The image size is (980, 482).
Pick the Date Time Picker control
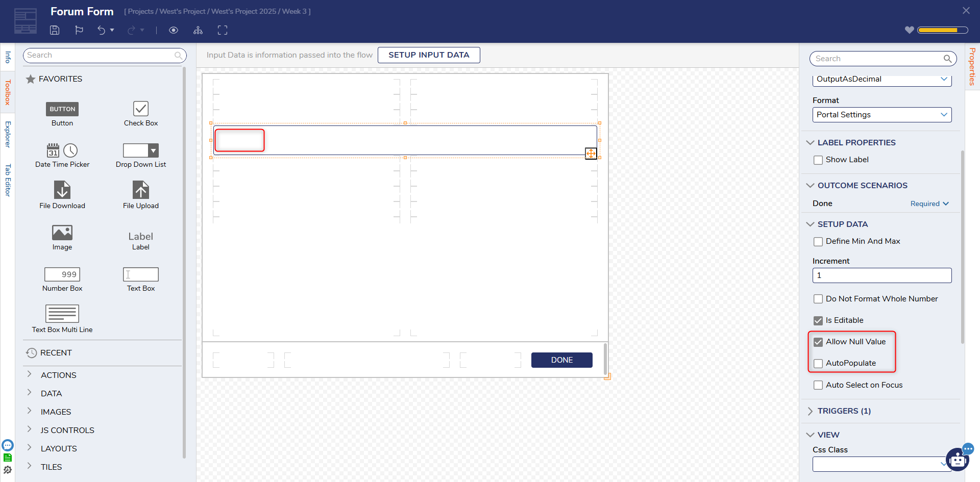(x=62, y=155)
